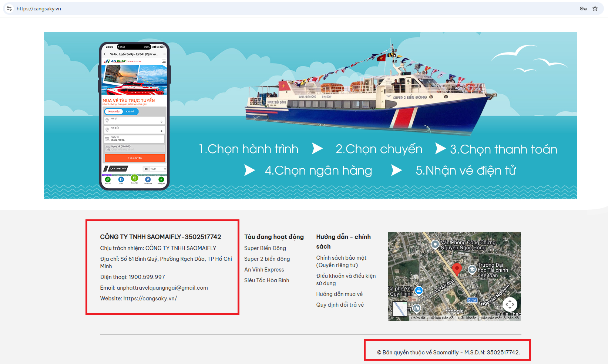This screenshot has height=364, width=608.
Task: Click the Hướng dẫn - chính sách heading
Action: pos(343,242)
